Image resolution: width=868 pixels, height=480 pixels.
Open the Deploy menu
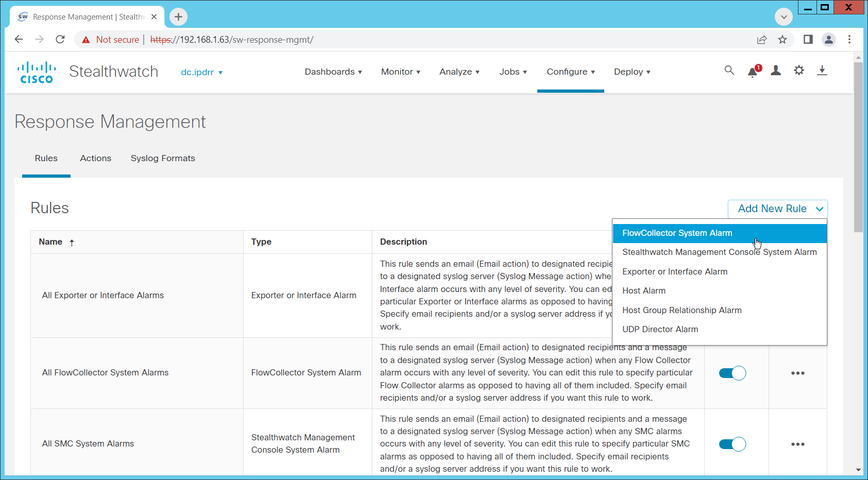[x=632, y=72]
